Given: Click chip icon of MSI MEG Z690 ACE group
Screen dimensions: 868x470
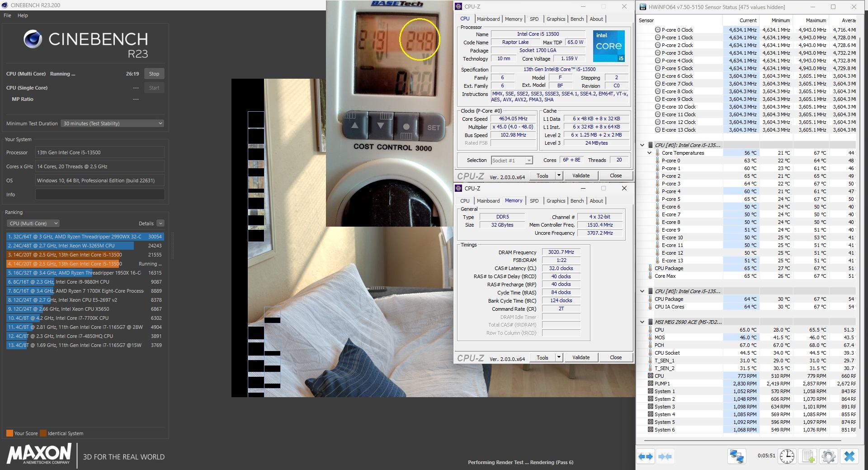Looking at the screenshot, I should click(x=651, y=322).
